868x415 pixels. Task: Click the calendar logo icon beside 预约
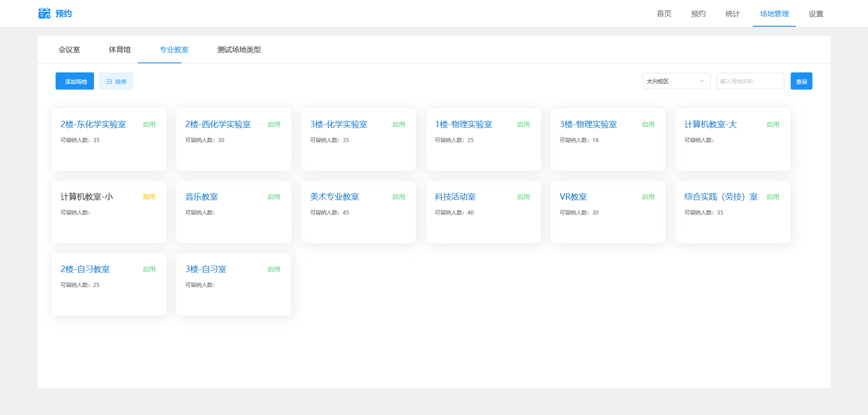pyautogui.click(x=44, y=14)
